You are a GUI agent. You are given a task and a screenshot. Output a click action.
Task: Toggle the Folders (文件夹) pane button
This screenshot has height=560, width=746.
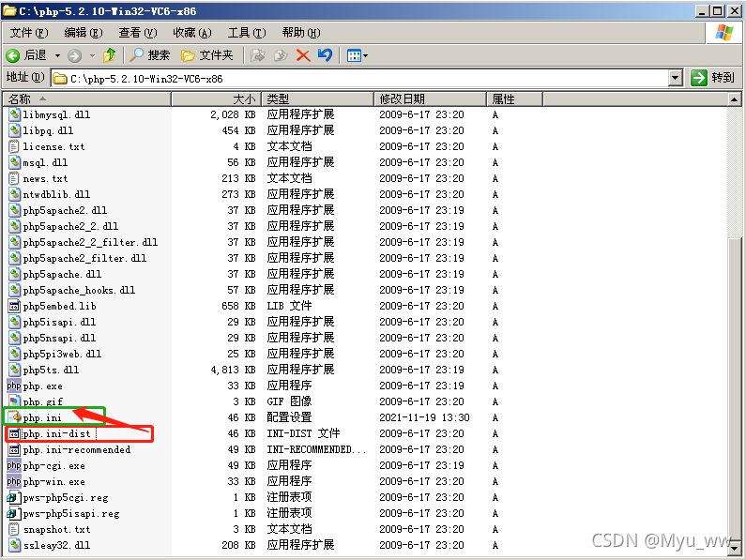click(x=207, y=55)
